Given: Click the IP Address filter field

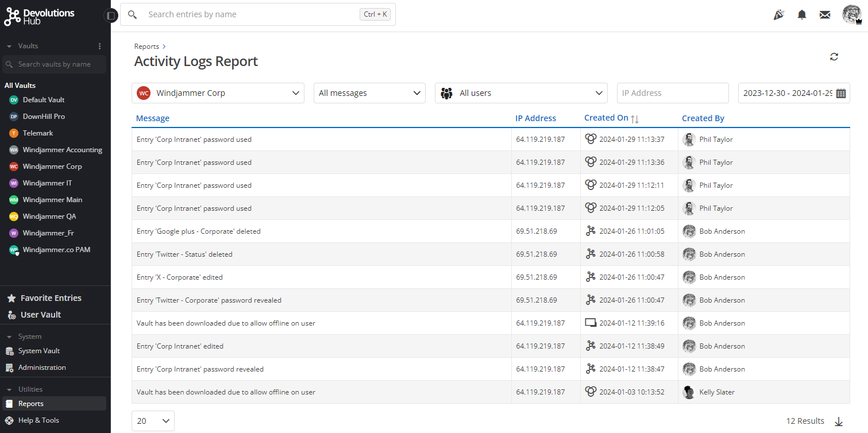Looking at the screenshot, I should (673, 93).
